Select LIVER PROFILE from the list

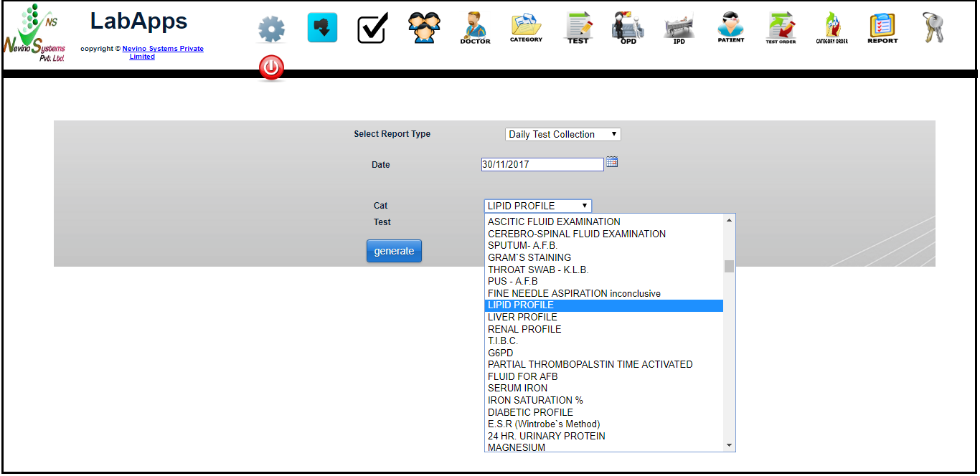(522, 317)
